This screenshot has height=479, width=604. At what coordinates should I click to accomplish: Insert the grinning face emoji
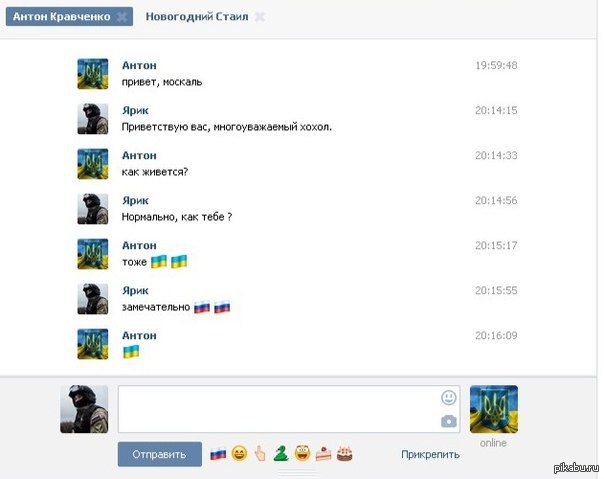(x=239, y=454)
